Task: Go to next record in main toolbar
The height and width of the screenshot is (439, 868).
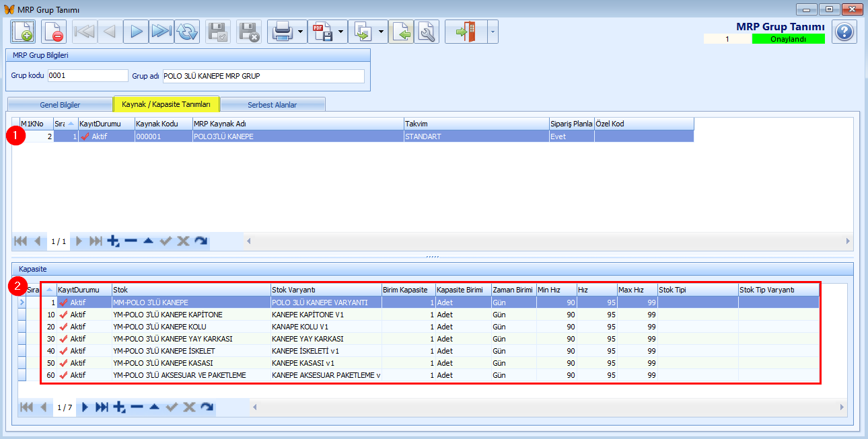Action: pyautogui.click(x=136, y=32)
